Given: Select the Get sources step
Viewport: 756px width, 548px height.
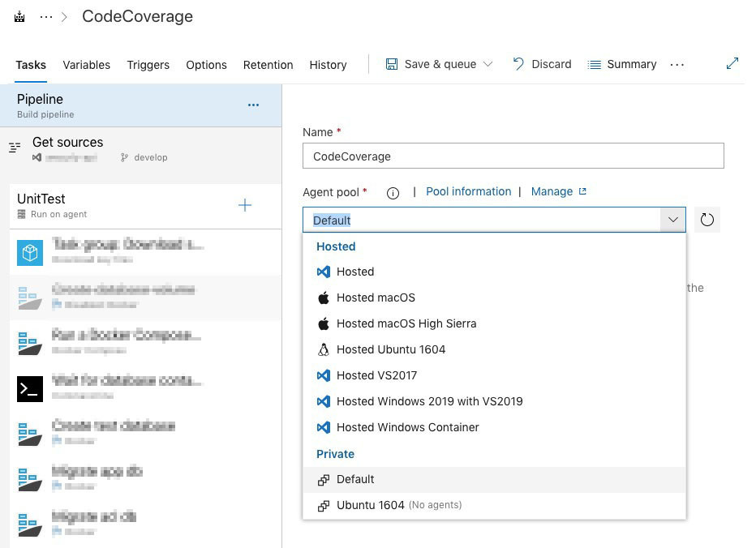Looking at the screenshot, I should tap(141, 149).
